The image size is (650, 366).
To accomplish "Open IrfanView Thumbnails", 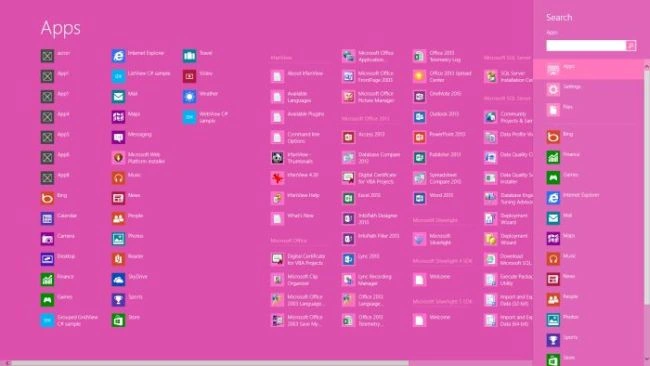I will [292, 158].
